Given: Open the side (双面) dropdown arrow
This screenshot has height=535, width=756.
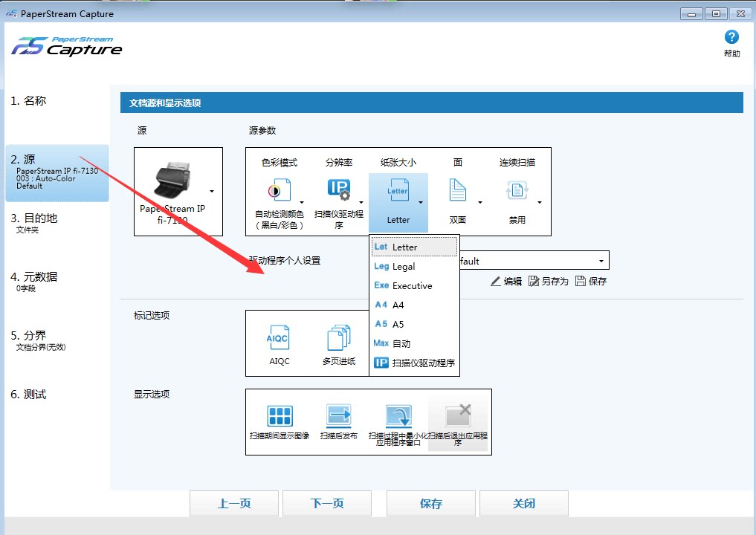Looking at the screenshot, I should tap(480, 202).
